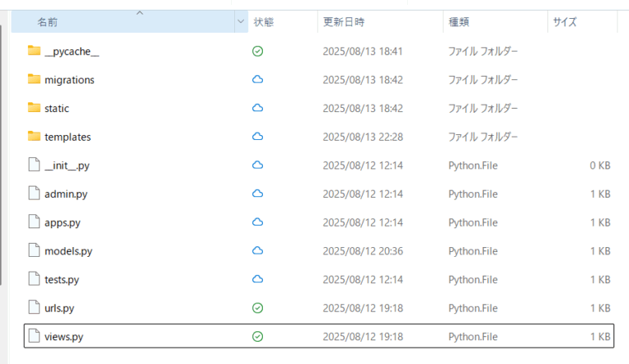Click the apps.py file icon
This screenshot has height=364, width=629.
point(34,222)
